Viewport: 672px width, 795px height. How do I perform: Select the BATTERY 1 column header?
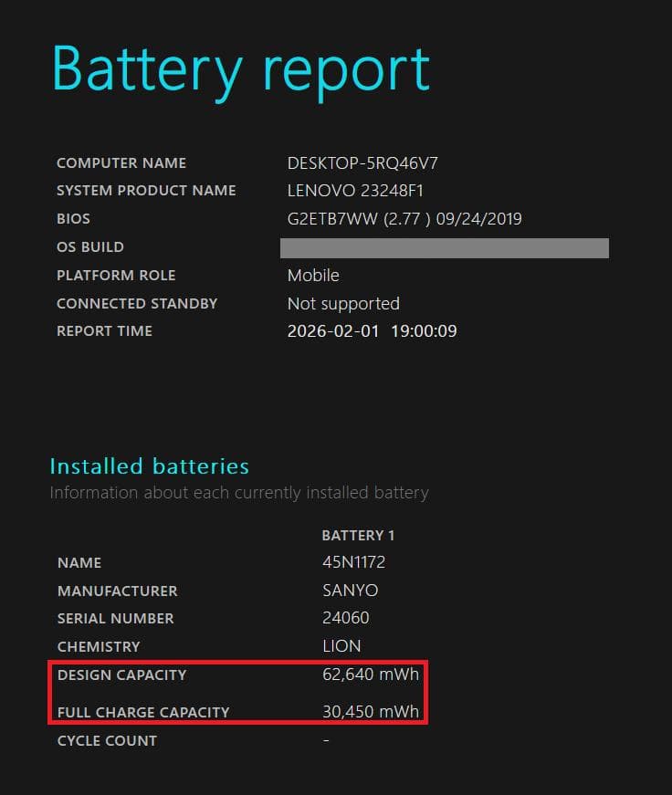click(358, 536)
